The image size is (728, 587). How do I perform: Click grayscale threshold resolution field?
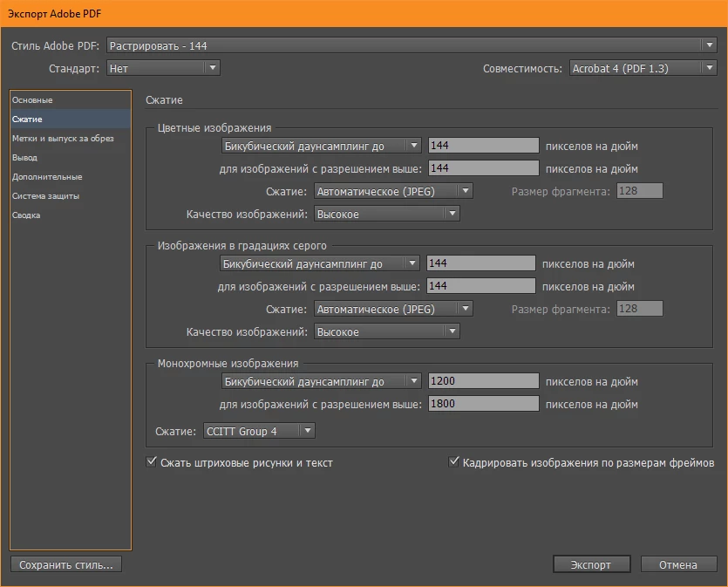point(481,286)
